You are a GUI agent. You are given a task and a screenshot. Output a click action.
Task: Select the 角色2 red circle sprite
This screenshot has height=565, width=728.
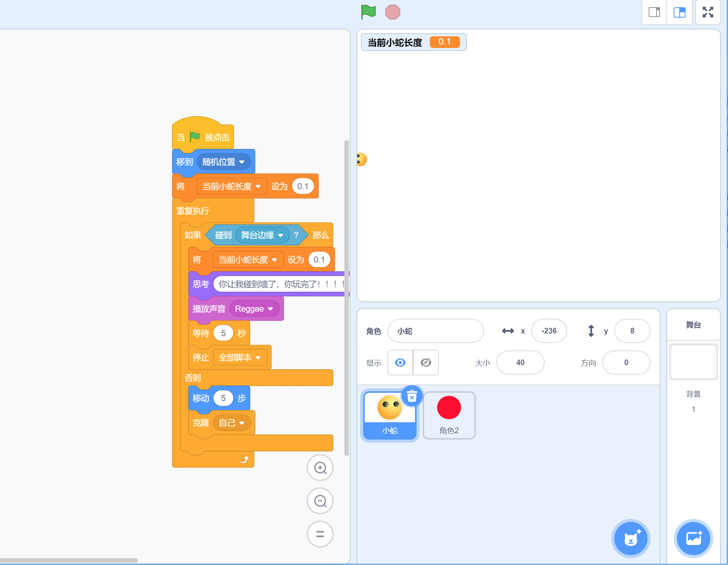click(x=449, y=415)
